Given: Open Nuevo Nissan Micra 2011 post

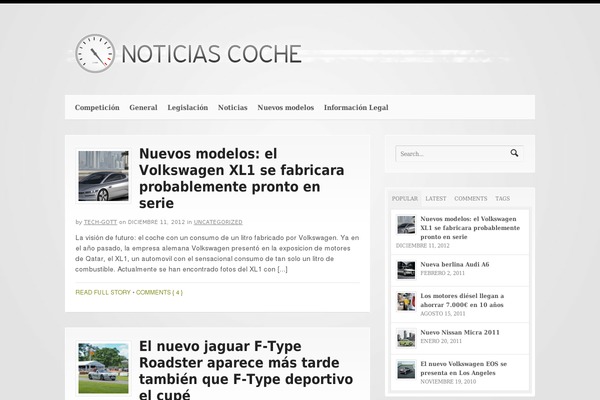Looking at the screenshot, I should click(460, 333).
